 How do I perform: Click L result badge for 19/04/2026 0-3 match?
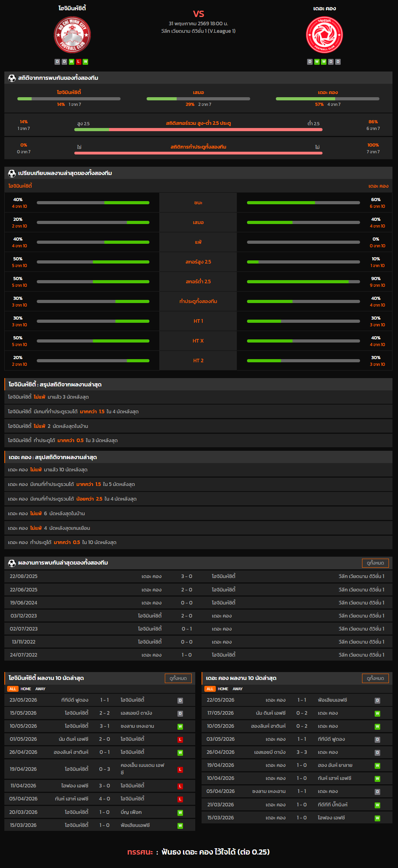pos(180,770)
